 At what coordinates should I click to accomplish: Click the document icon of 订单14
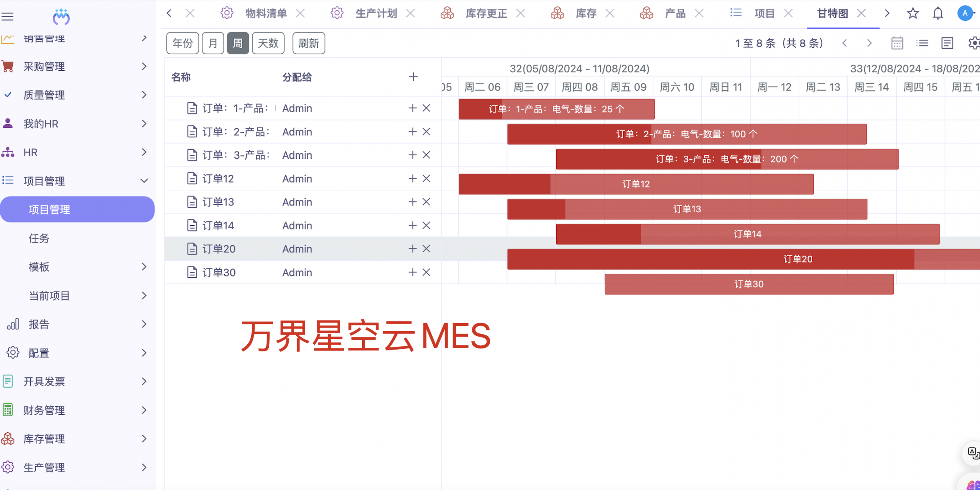pos(192,225)
